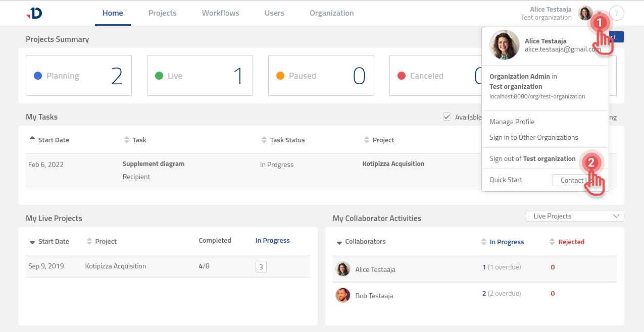Sort collaborators by Rejected column icon

coord(552,242)
